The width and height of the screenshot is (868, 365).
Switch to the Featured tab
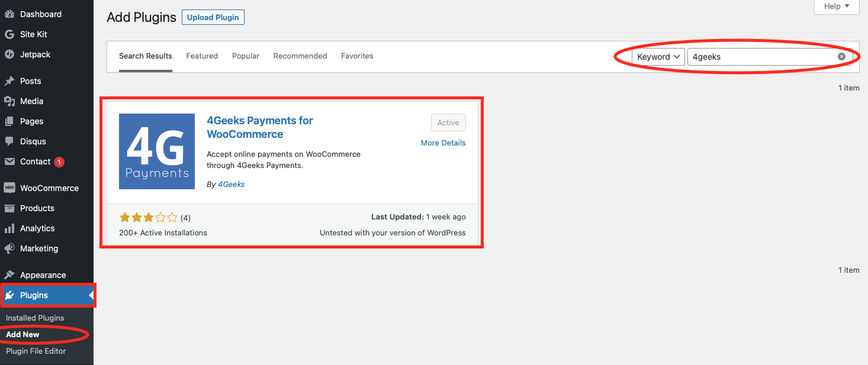(x=202, y=56)
